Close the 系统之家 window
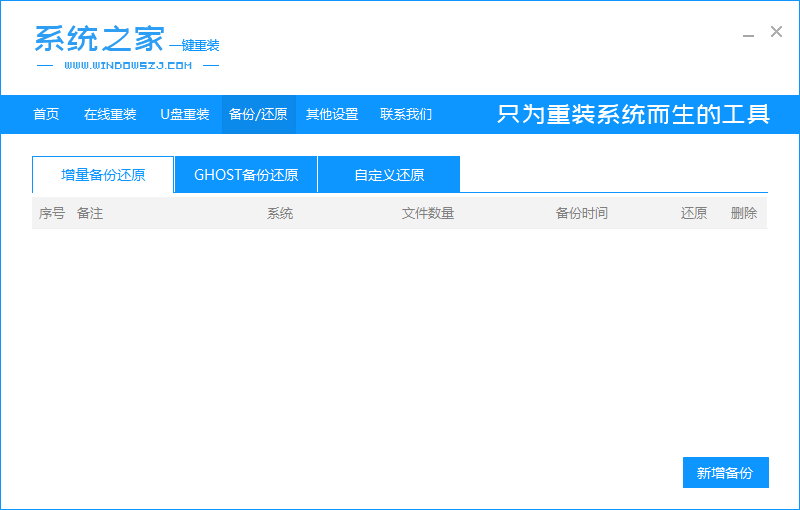 pyautogui.click(x=776, y=32)
